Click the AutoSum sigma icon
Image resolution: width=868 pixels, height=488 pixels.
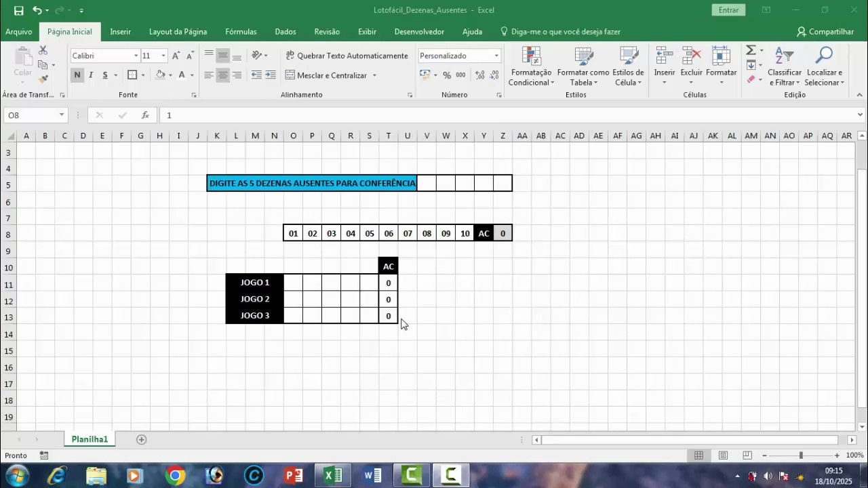tap(751, 51)
